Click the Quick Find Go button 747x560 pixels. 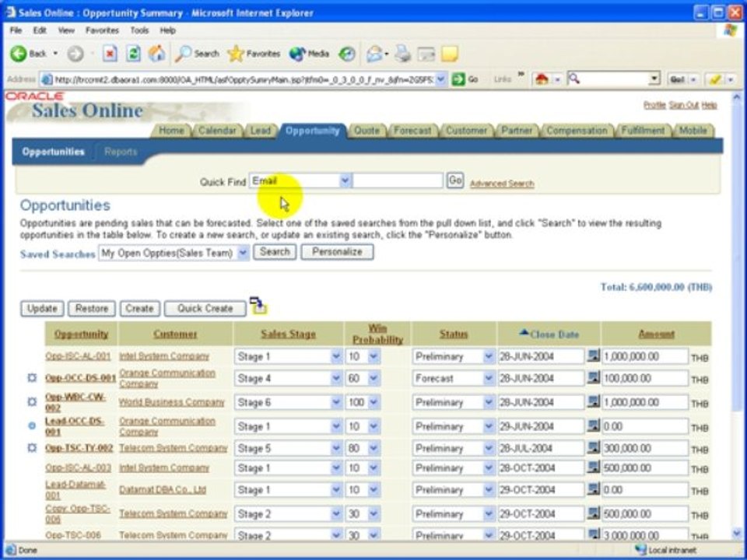click(455, 180)
